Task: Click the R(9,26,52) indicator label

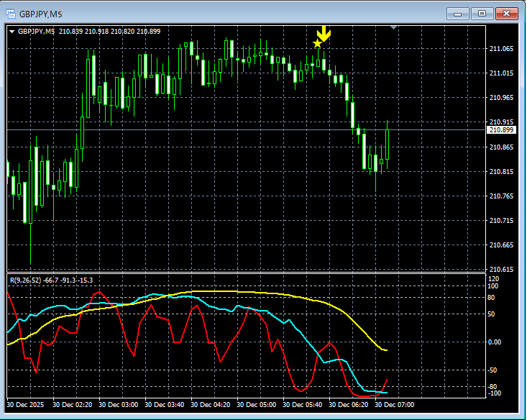Action: pos(26,280)
